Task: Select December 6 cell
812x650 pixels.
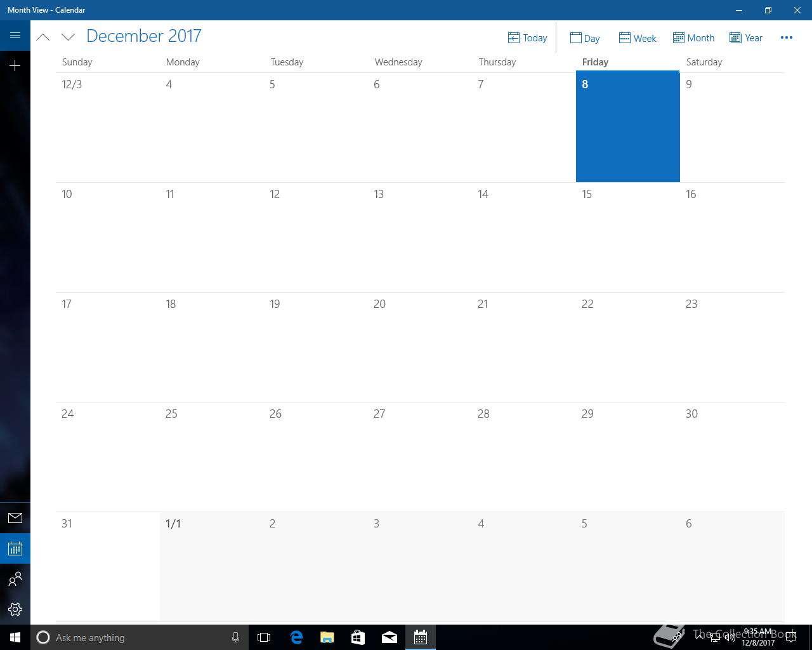Action: [x=420, y=127]
